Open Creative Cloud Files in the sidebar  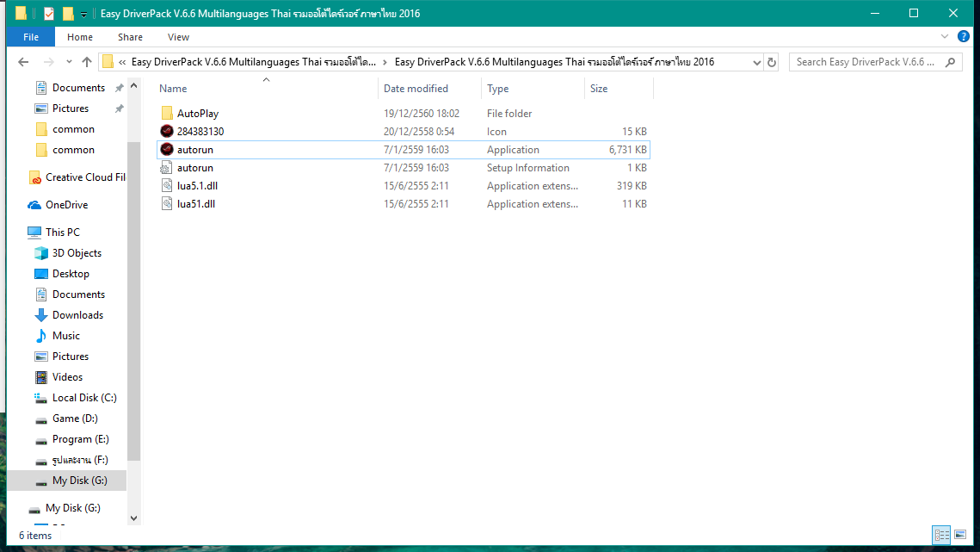(77, 177)
